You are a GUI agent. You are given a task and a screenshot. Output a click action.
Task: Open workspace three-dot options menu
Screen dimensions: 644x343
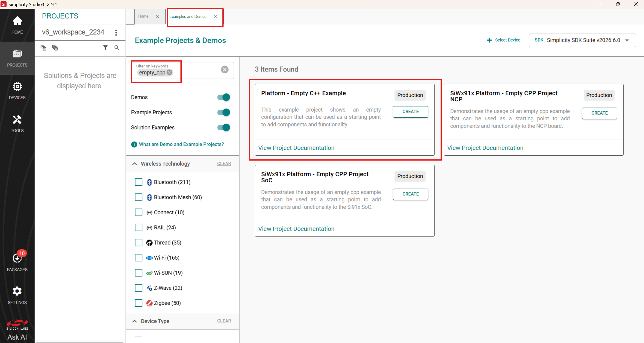tap(116, 32)
